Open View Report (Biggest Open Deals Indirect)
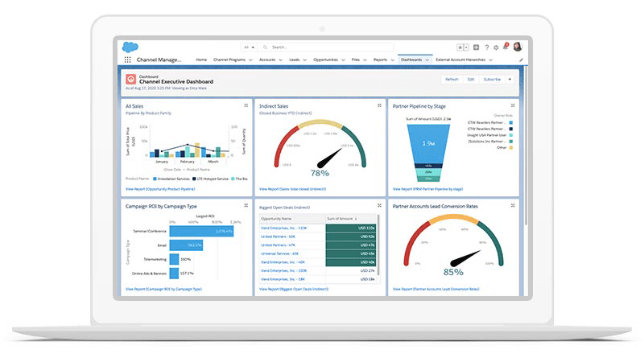Viewport: 644px width, 362px height. coord(294,289)
